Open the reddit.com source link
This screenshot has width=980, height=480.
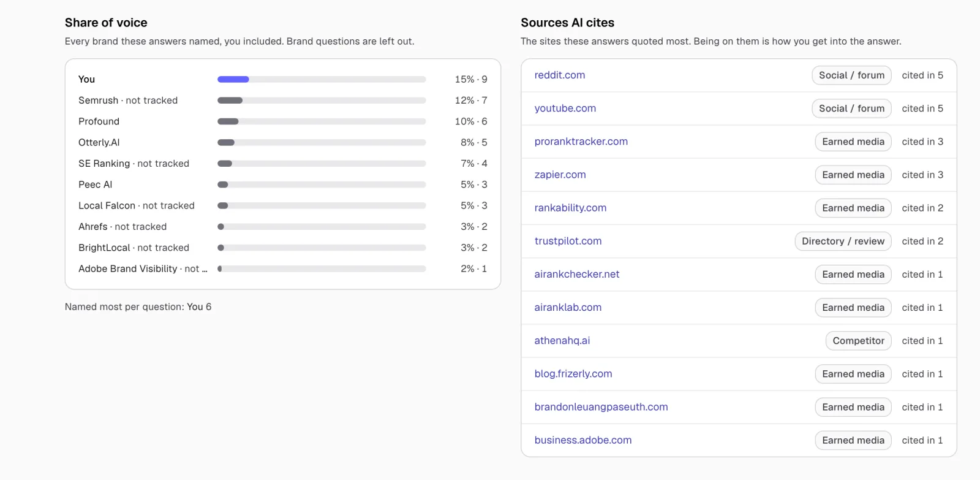coord(559,75)
